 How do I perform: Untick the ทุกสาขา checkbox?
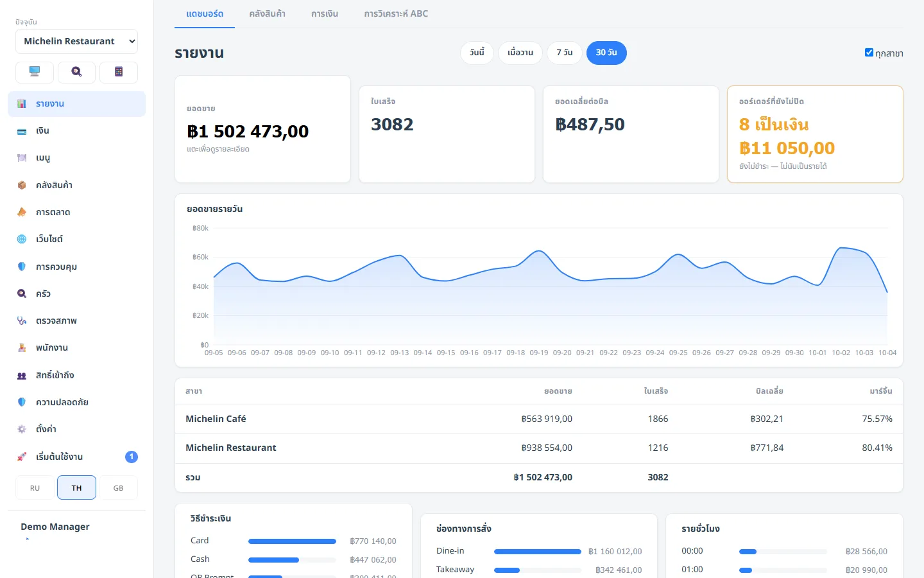point(869,53)
